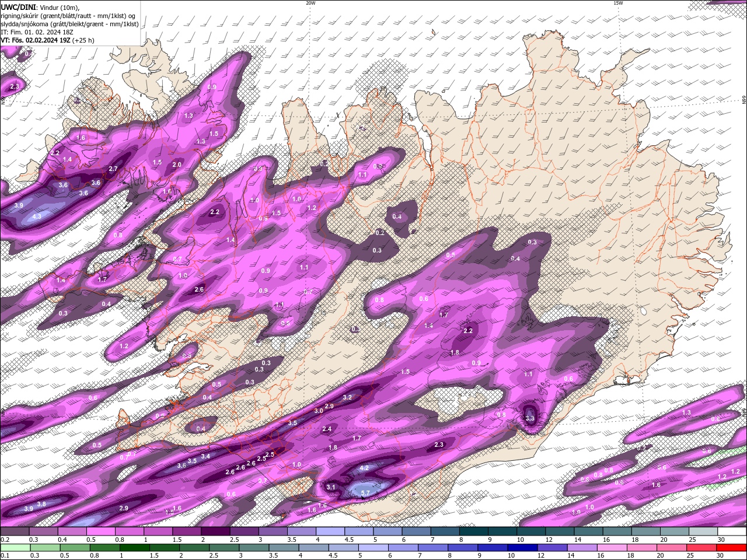The height and width of the screenshot is (560, 747).
Task: Click the 'slydda/snjókoma' legend description line
Action: [70, 24]
